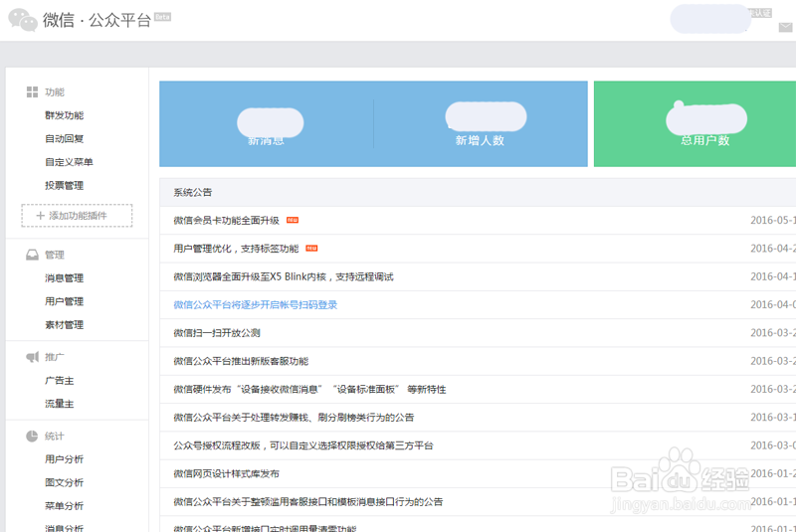796x532 pixels.
Task: Click the 管理 inbox tray icon
Action: [32, 255]
